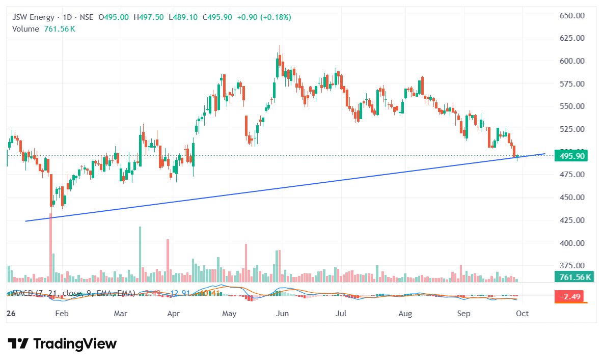Screen dimensions: 603x364
Task: Click the 400.00 price axis label
Action: 572,243
